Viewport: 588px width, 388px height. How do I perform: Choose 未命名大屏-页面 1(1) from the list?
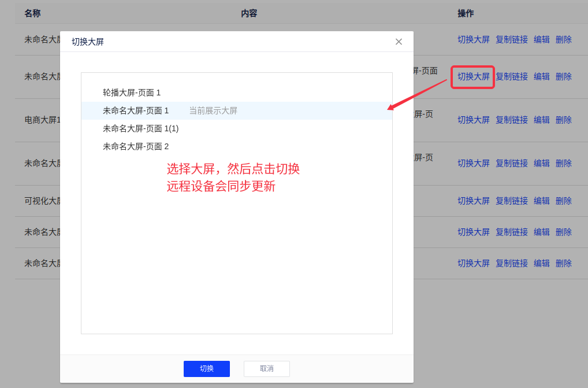coord(140,128)
